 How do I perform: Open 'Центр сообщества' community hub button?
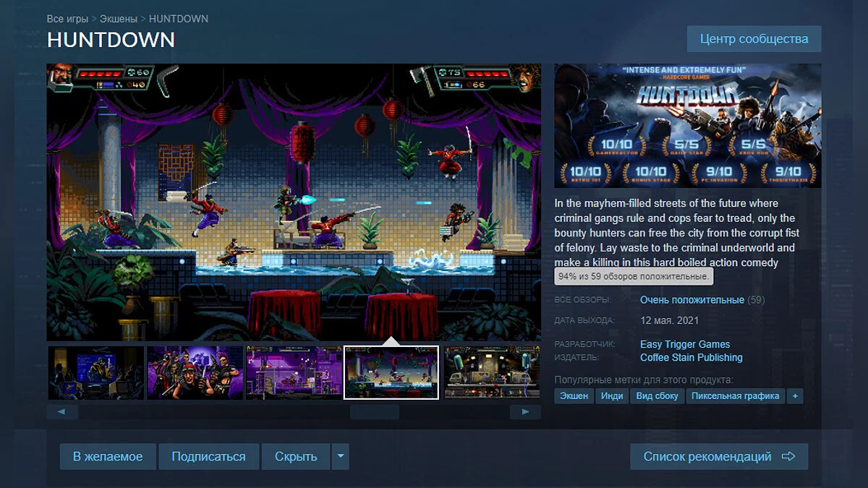tap(754, 38)
